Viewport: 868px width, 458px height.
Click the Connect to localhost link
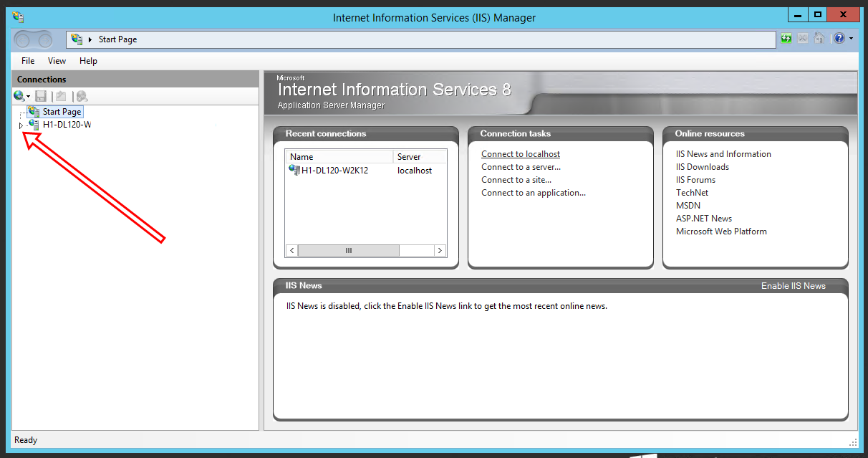(520, 153)
